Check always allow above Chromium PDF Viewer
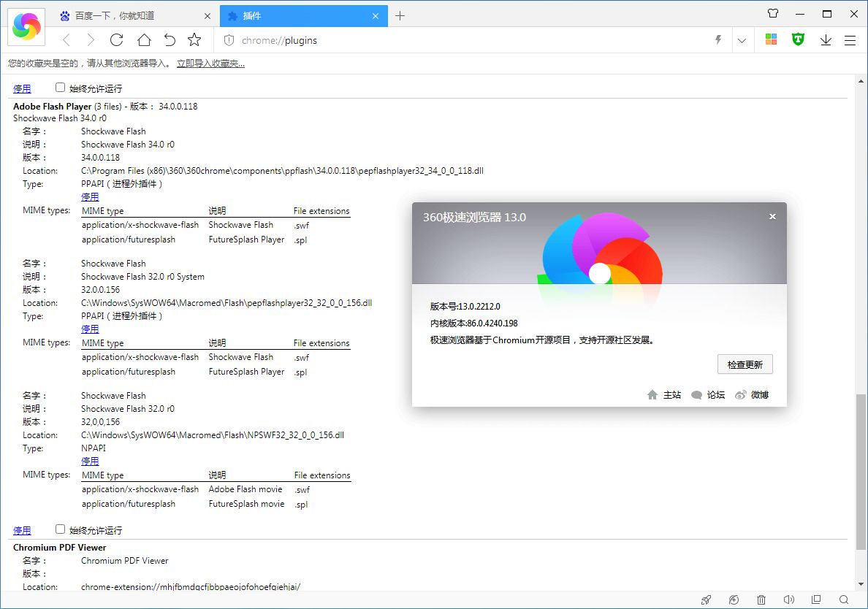 click(x=61, y=529)
